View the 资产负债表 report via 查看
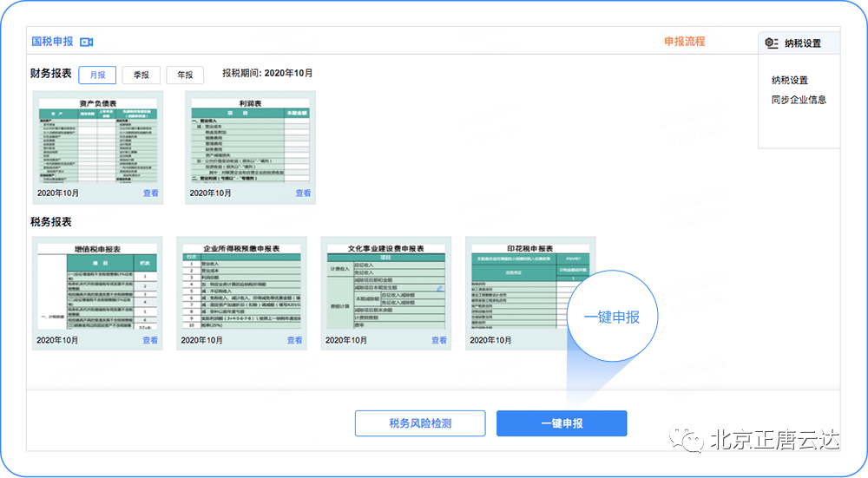The image size is (868, 478). tap(150, 193)
